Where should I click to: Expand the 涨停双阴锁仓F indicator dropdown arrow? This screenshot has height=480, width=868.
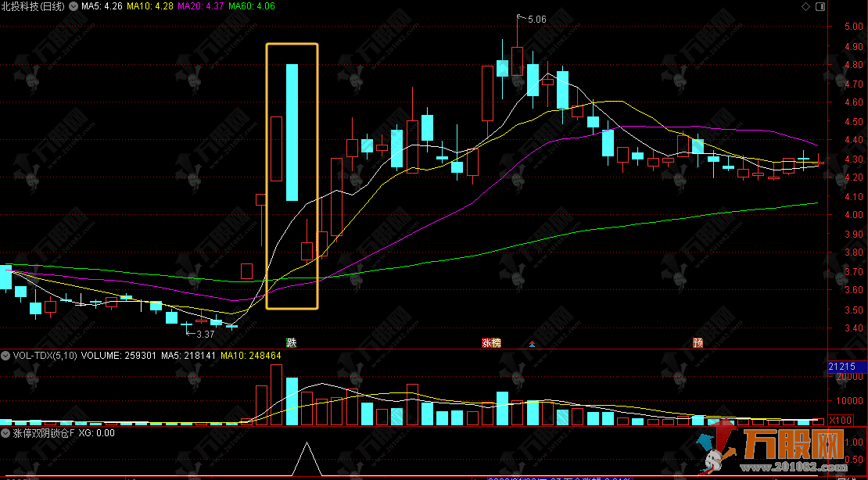(x=6, y=432)
